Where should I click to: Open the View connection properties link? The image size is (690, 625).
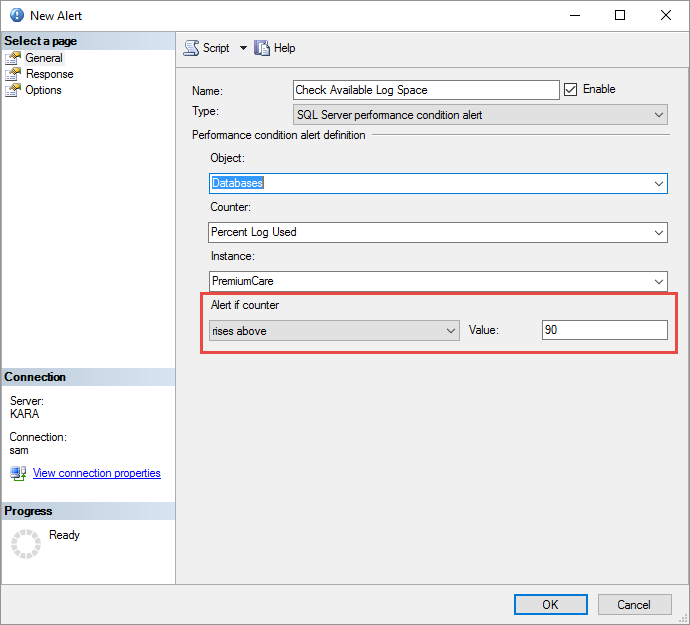coord(97,473)
